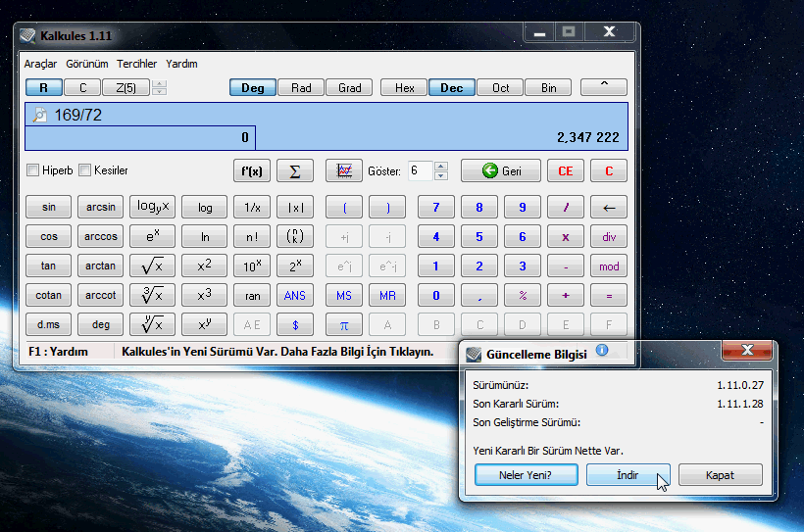Open the Tercihler menu
This screenshot has height=532, width=804.
(136, 64)
